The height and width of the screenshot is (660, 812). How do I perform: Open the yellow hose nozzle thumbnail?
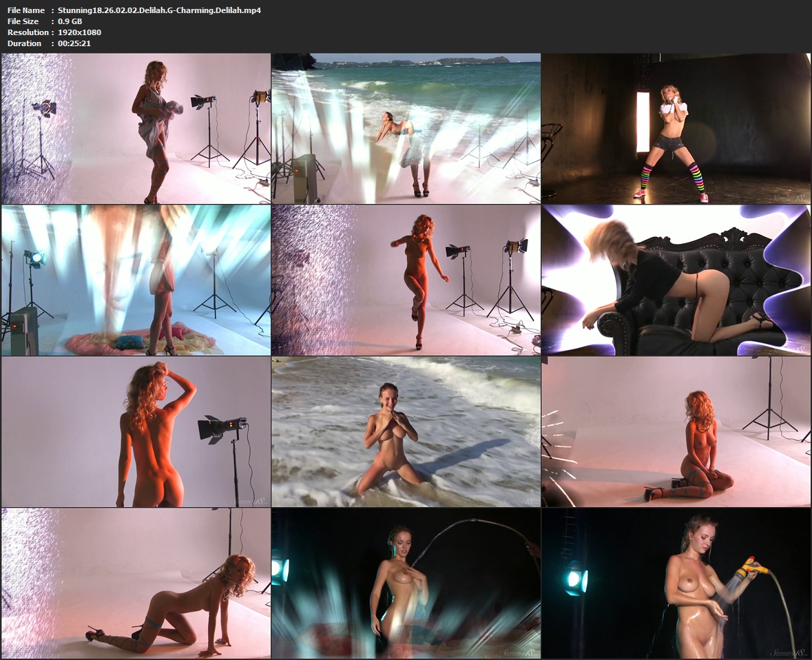[x=676, y=583]
